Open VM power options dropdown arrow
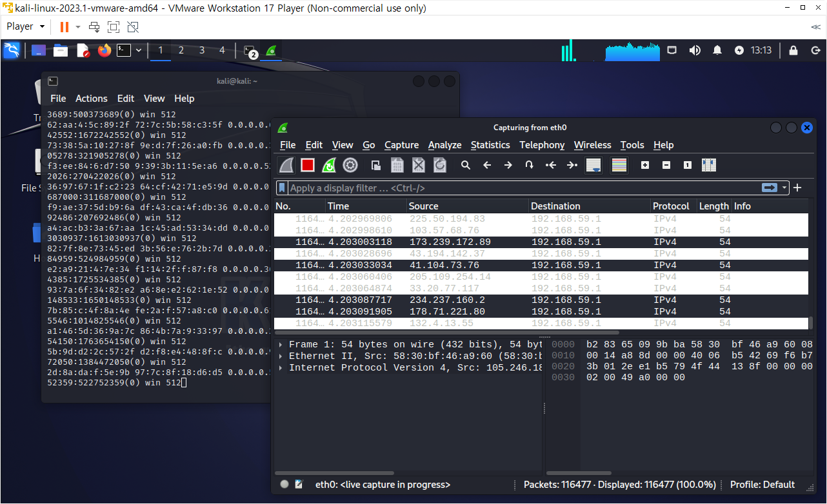827x504 pixels. click(x=78, y=27)
